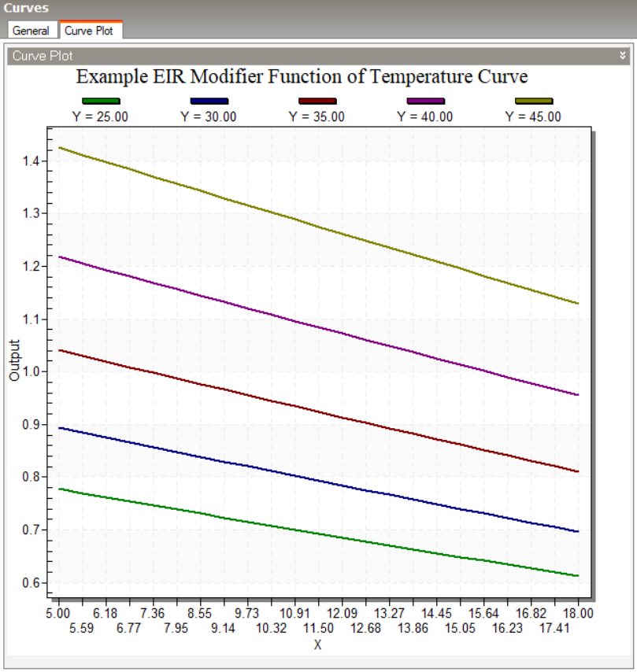This screenshot has height=672, width=637.
Task: Click the purple Y = 40.00 legend swatch
Action: pos(425,101)
